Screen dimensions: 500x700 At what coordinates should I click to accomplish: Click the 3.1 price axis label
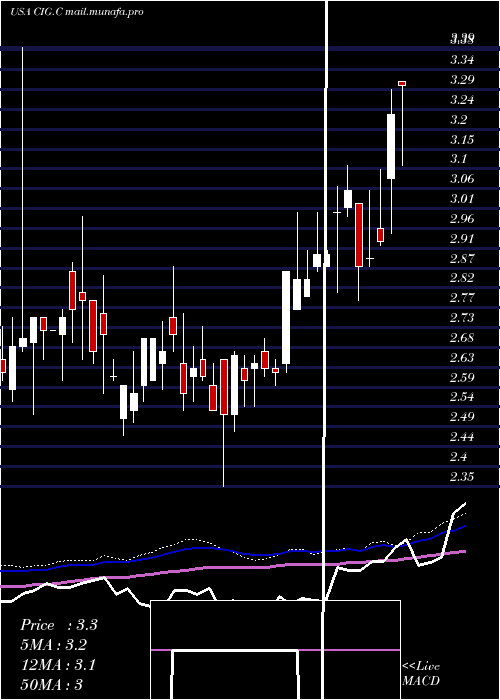[x=458, y=159]
